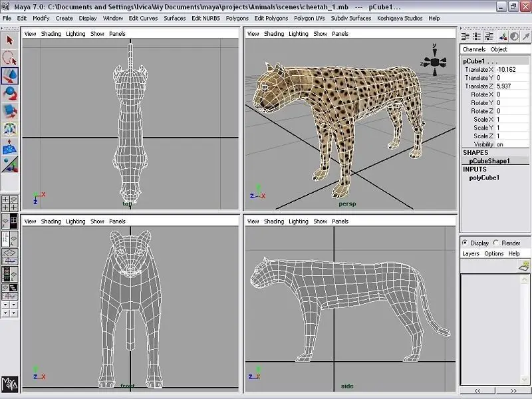Open the Subdiv Surfaces menu
The image size is (532, 399).
[351, 19]
